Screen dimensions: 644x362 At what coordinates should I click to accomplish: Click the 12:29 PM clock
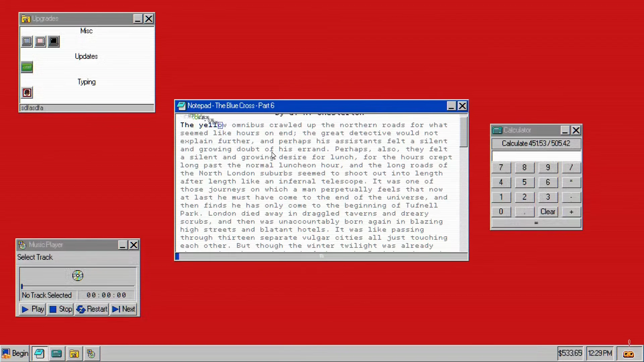coord(600,353)
